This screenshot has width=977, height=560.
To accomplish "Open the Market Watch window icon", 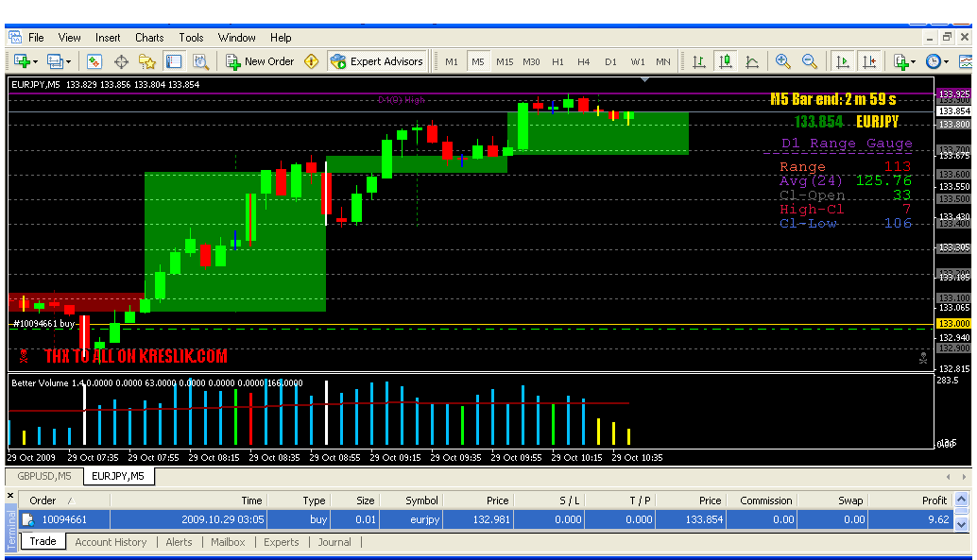I will pyautogui.click(x=94, y=61).
